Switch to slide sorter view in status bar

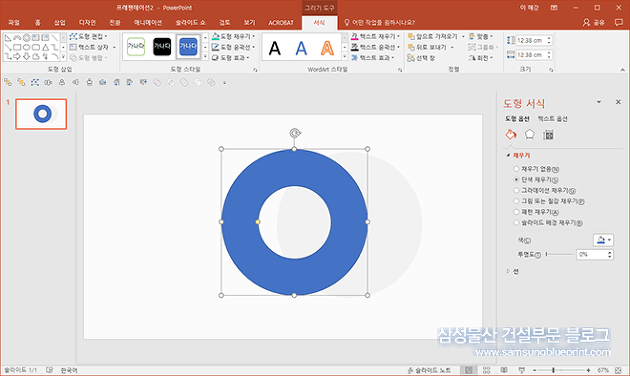[487, 370]
